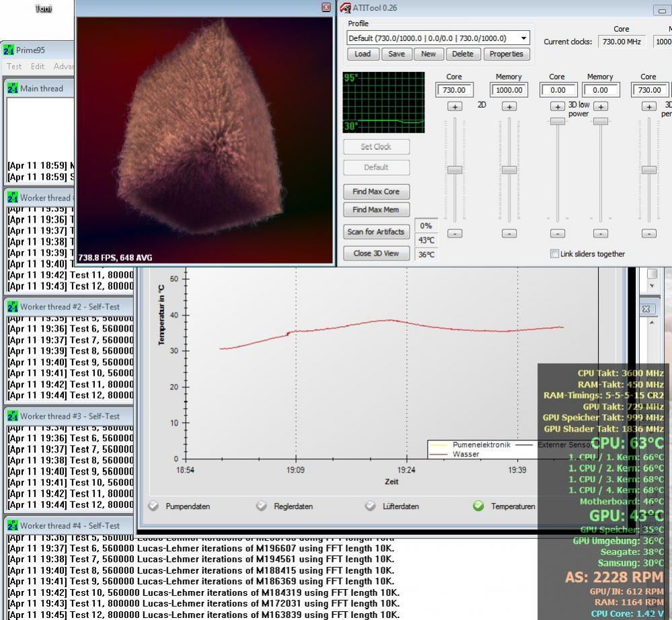The image size is (672, 620).
Task: Click the Worker thread #3 - Self-Test title
Action: [70, 416]
